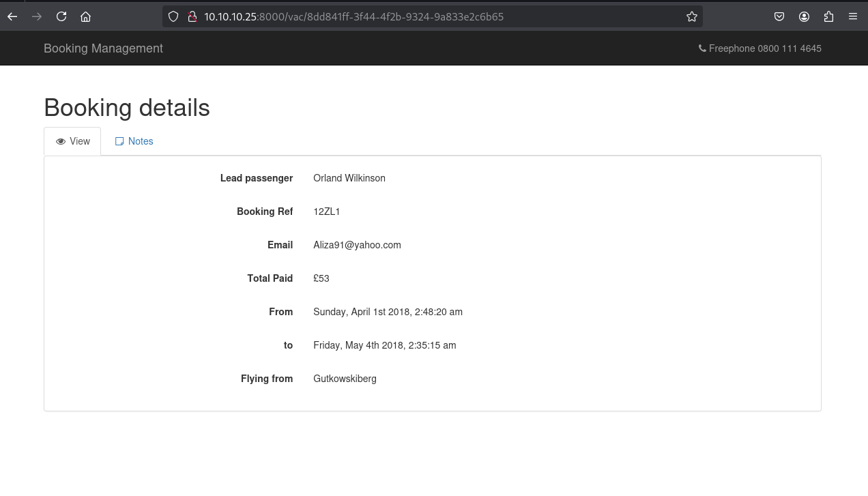Viewport: 868px width, 496px height.
Task: Click the Booking Management brand link
Action: 103,48
